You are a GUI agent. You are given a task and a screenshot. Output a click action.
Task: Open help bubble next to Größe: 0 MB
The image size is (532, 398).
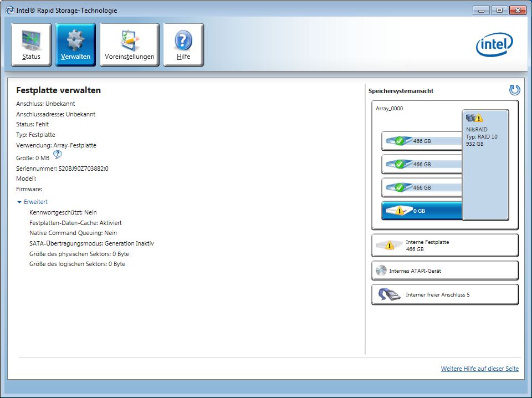58,155
